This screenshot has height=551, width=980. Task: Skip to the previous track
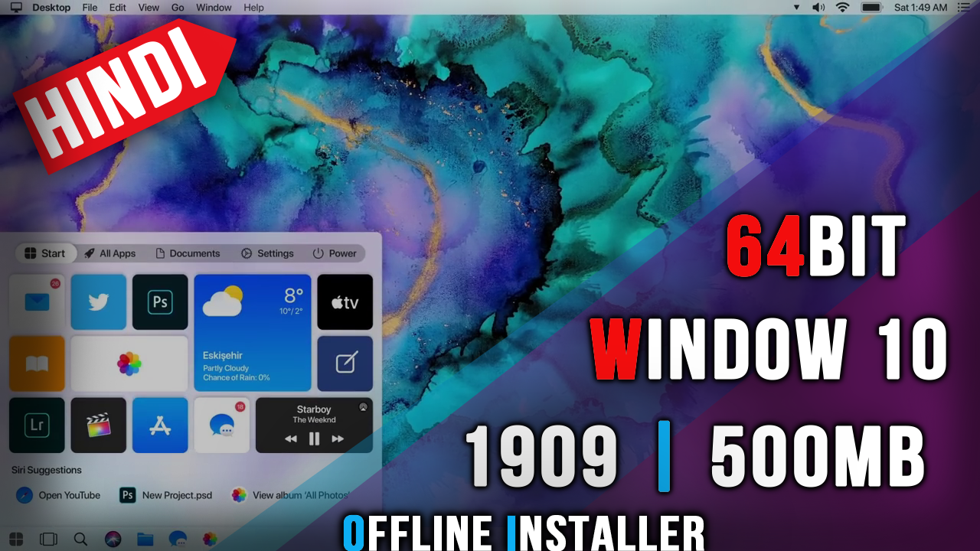(290, 439)
